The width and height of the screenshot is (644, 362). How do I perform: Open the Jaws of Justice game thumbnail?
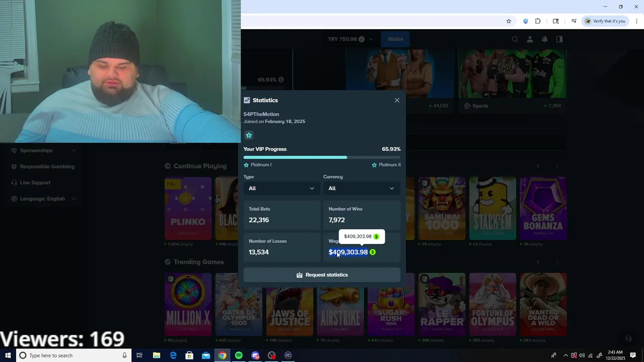(289, 304)
